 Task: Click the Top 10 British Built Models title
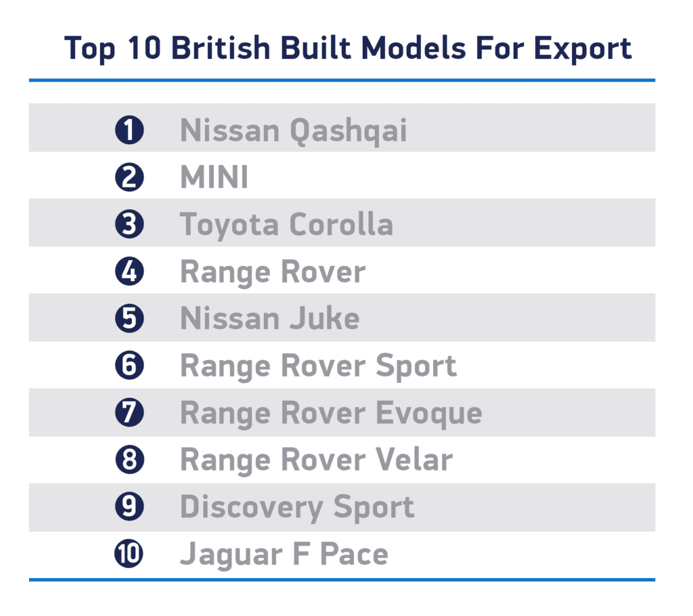[x=348, y=49]
